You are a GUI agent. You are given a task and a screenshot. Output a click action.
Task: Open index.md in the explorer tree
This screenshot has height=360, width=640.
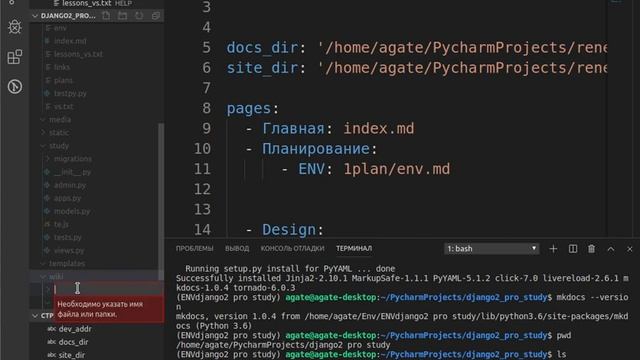pyautogui.click(x=70, y=41)
